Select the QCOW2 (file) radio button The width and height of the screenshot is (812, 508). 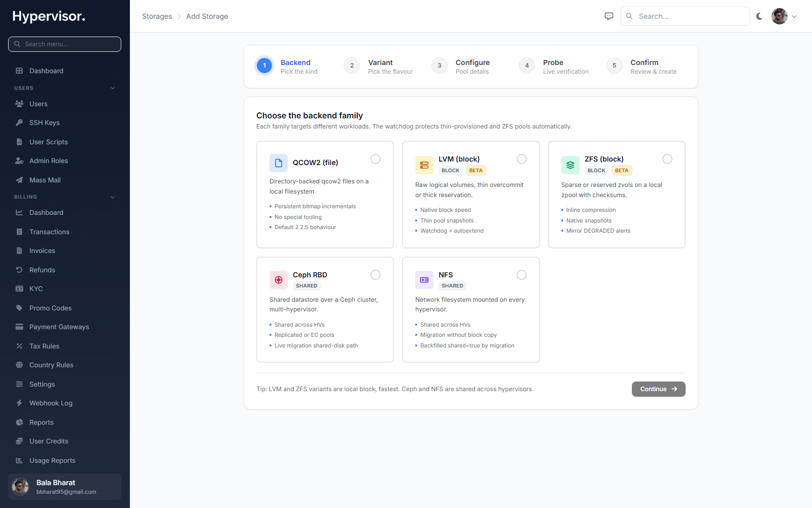[376, 159]
